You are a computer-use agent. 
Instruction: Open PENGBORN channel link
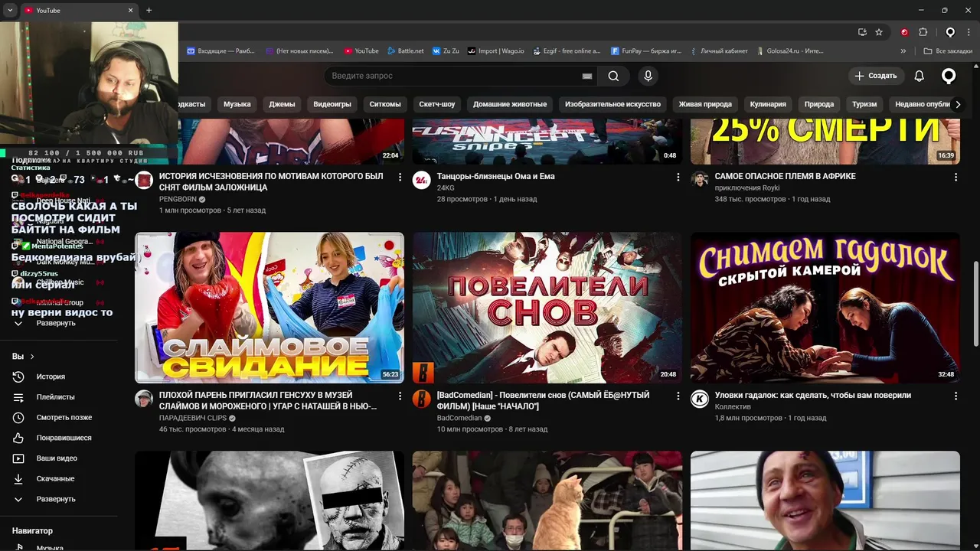click(x=178, y=199)
